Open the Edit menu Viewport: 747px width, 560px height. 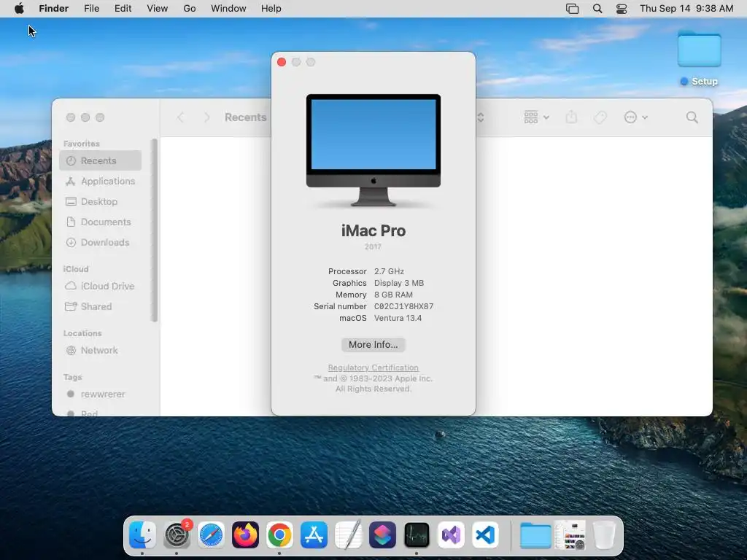(x=123, y=9)
